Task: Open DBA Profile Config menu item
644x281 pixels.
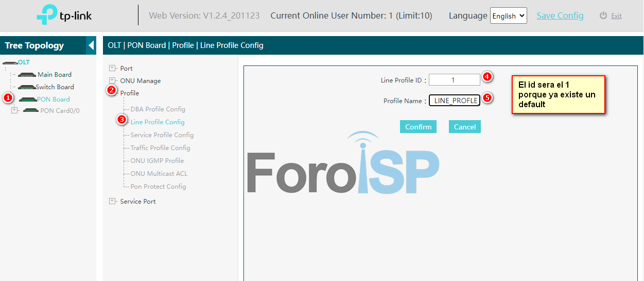Action: [x=158, y=109]
